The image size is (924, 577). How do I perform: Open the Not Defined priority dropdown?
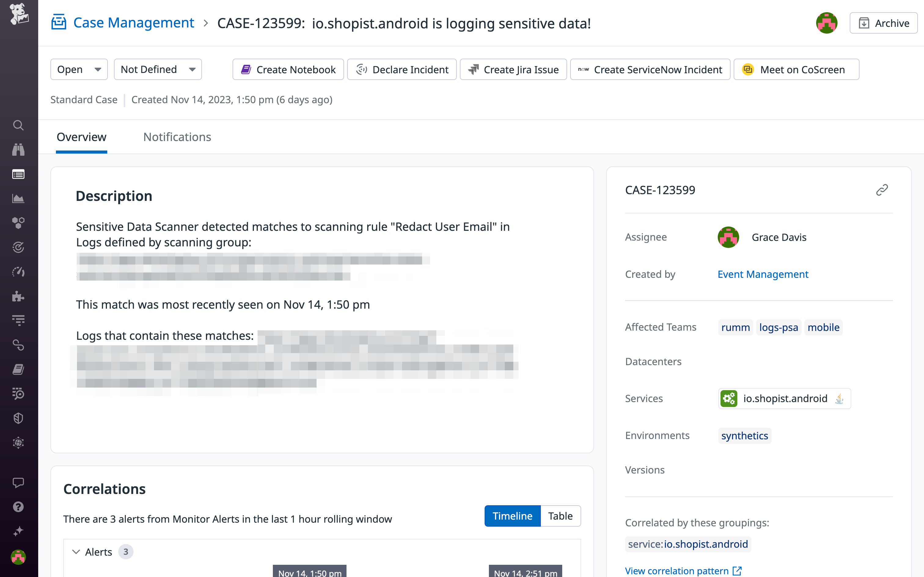point(158,69)
